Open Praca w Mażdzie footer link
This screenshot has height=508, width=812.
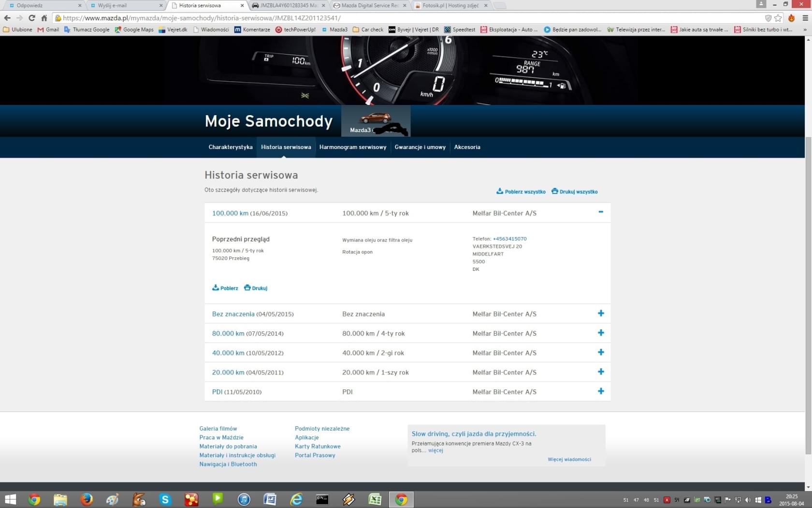coord(221,437)
